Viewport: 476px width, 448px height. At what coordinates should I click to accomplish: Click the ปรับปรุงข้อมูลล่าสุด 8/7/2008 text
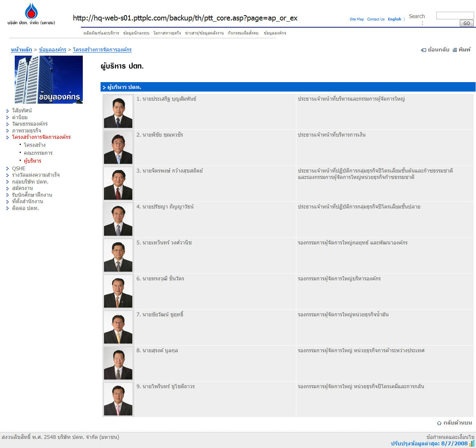429,443
